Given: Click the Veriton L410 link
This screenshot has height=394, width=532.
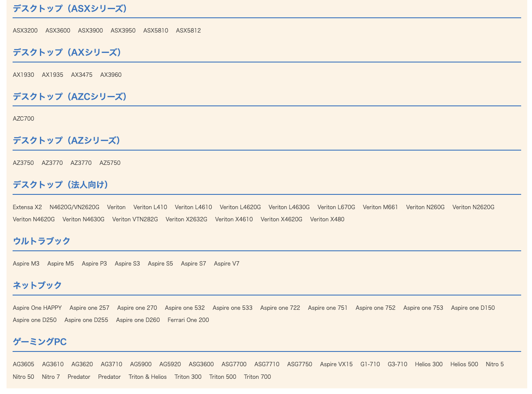Looking at the screenshot, I should click(150, 207).
